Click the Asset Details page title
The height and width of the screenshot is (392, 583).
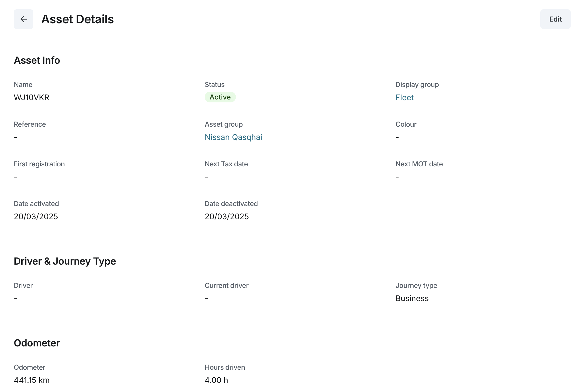[77, 19]
